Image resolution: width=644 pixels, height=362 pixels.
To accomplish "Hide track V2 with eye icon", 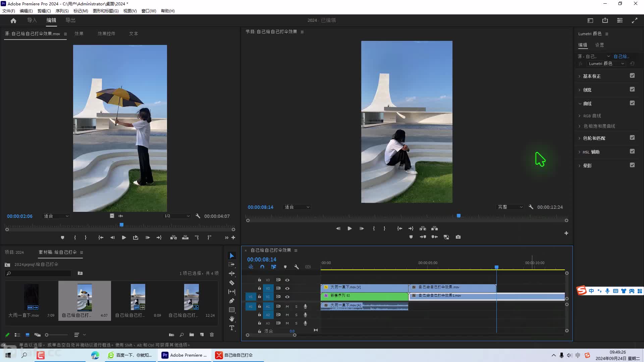I will (287, 288).
